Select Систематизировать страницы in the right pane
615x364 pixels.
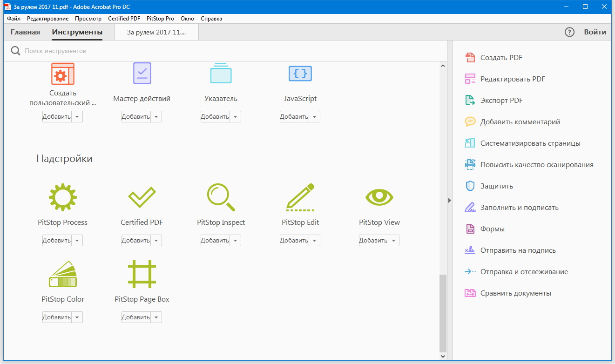(522, 143)
